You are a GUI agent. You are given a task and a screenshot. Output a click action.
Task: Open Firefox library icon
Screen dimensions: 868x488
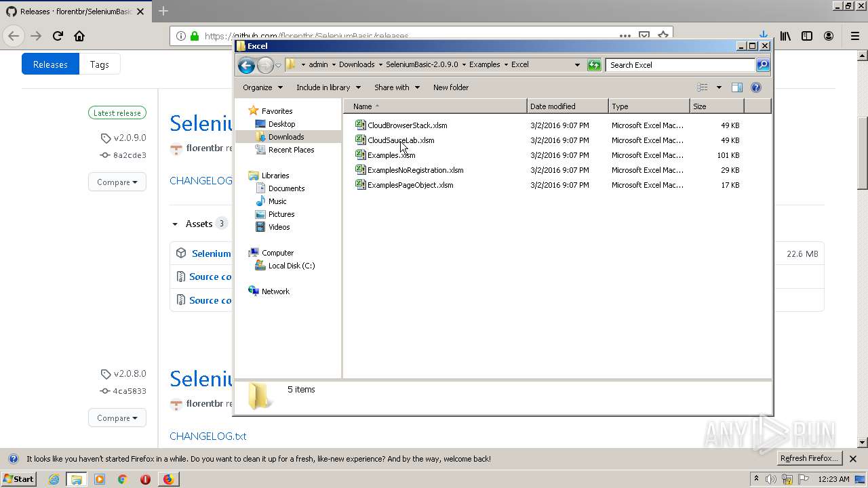(x=785, y=36)
